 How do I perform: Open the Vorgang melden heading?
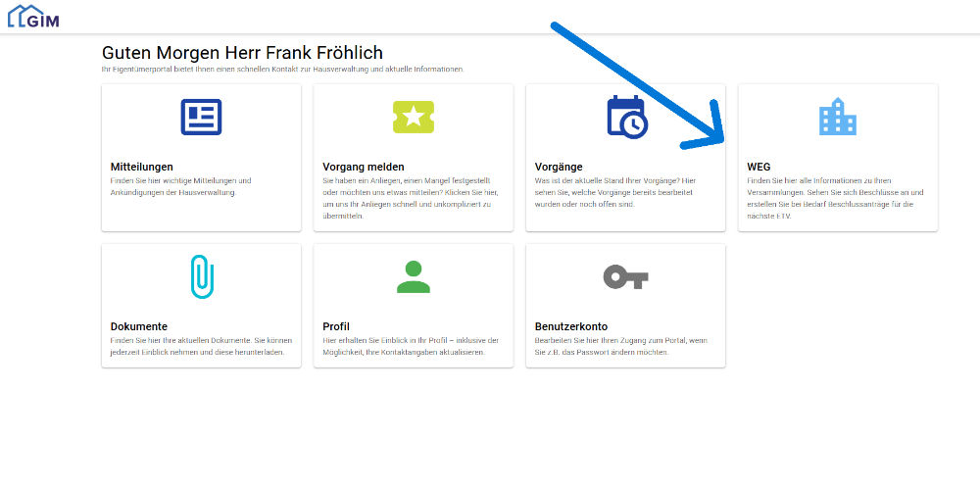[x=364, y=167]
